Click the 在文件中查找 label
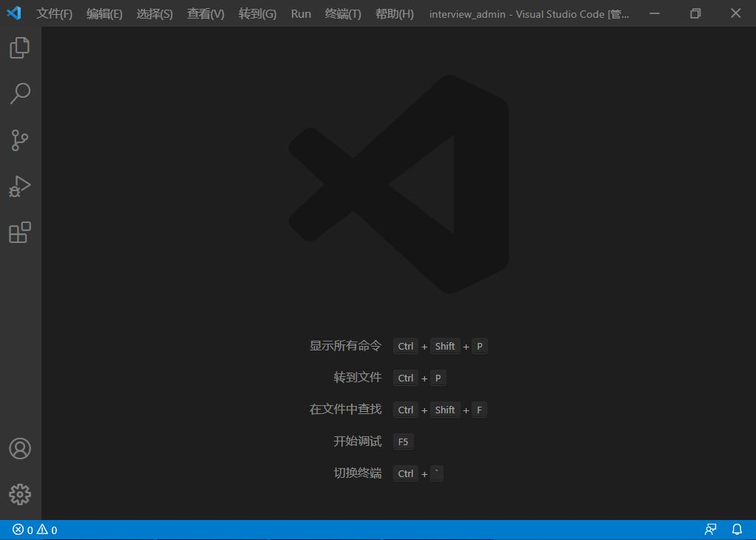 tap(345, 410)
